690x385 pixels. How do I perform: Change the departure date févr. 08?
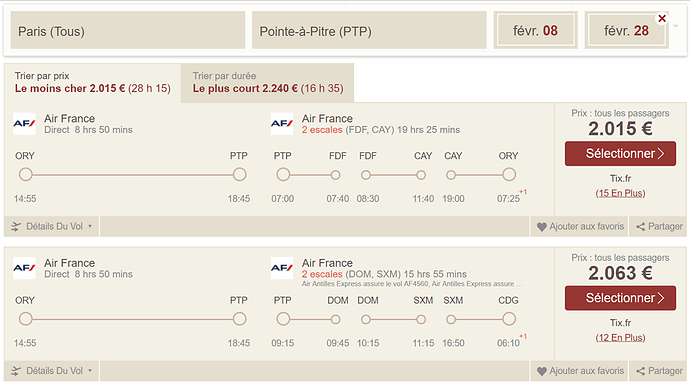coord(535,30)
